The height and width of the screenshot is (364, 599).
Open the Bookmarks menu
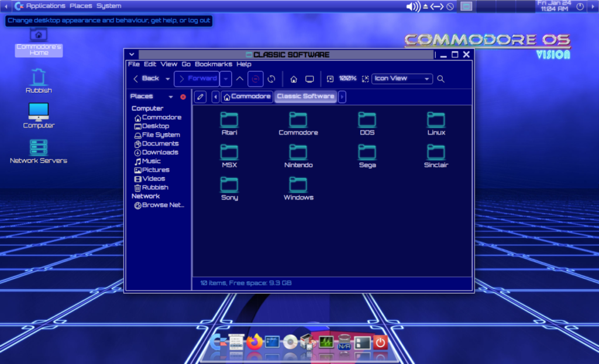(213, 64)
